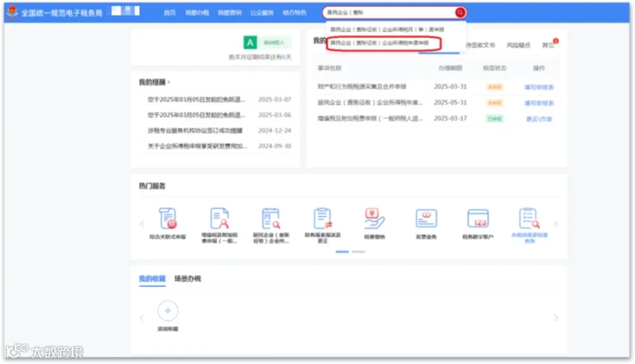Screen dimensions: 635x364
Task: Open 我要办税 navigation menu
Action: pyautogui.click(x=198, y=13)
